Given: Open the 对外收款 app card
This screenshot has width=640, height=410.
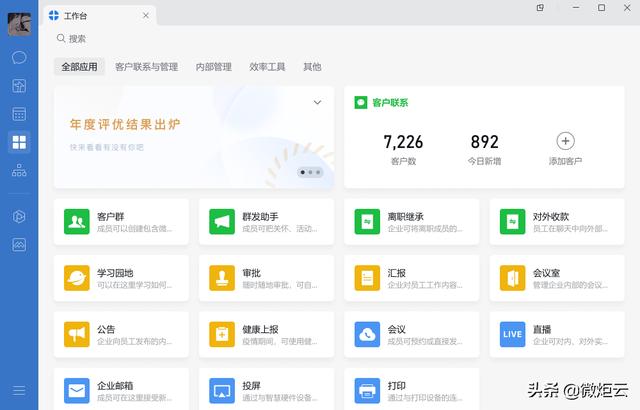Looking at the screenshot, I should (x=557, y=222).
